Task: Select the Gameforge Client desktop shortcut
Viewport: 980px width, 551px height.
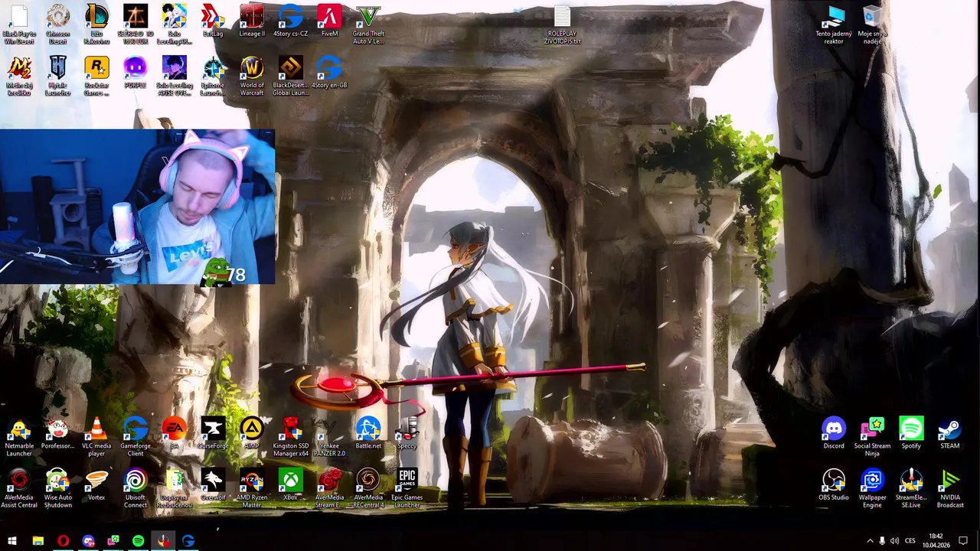Action: point(135,437)
